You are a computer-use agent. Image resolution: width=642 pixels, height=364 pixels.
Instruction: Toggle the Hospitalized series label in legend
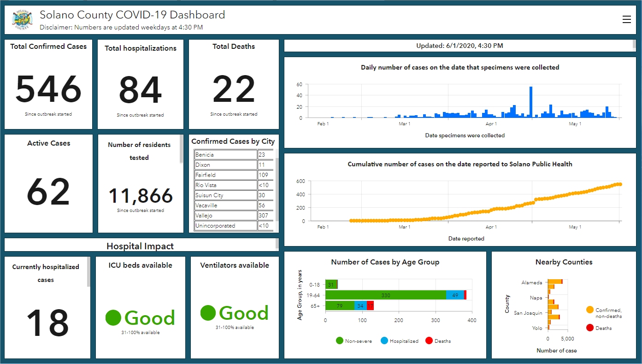click(x=404, y=341)
